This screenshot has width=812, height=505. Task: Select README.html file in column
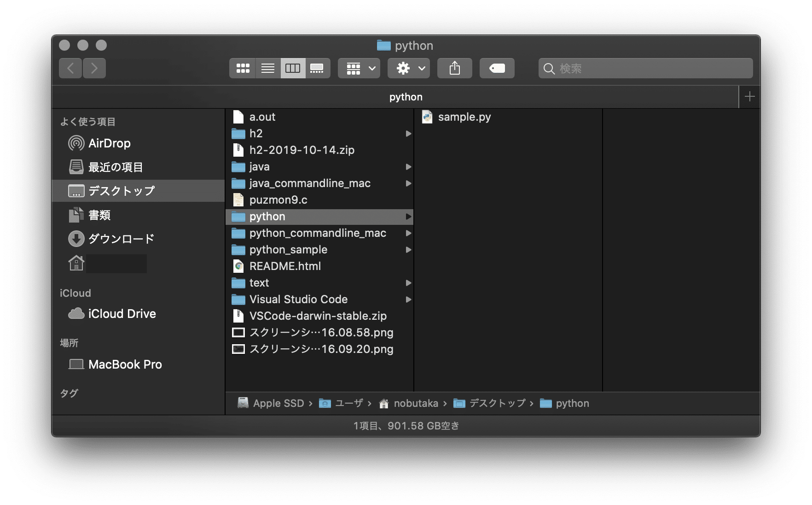[x=285, y=266]
